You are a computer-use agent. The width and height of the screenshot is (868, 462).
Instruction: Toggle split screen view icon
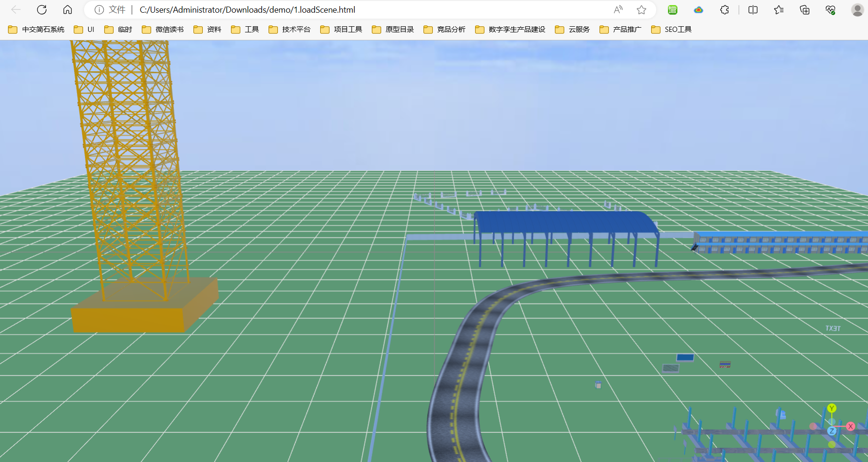coord(753,10)
